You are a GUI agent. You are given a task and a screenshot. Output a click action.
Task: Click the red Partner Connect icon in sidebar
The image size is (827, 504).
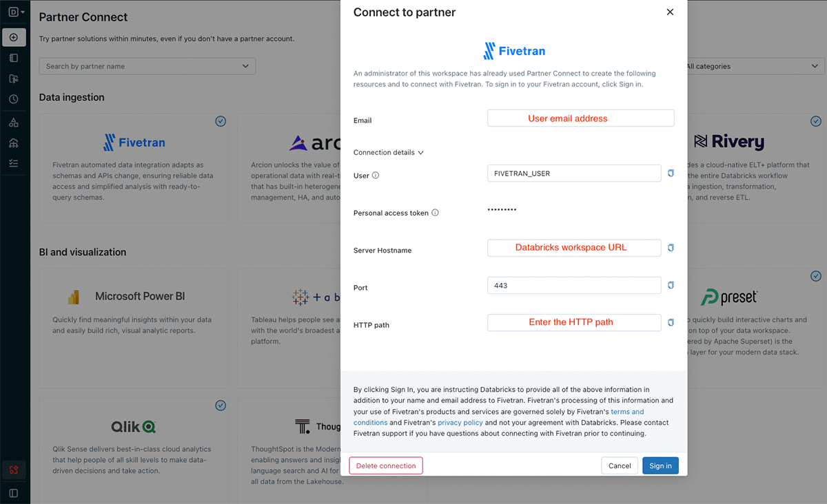14,470
